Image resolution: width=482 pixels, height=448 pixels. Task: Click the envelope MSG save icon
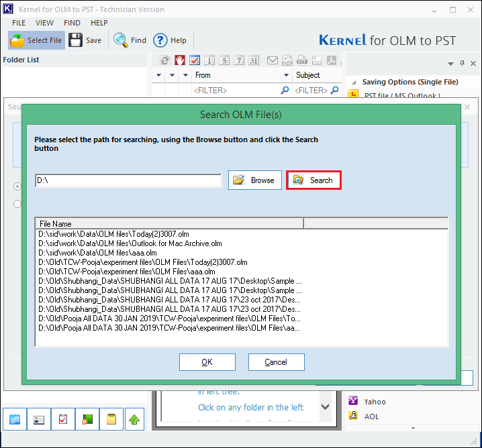coord(273,60)
